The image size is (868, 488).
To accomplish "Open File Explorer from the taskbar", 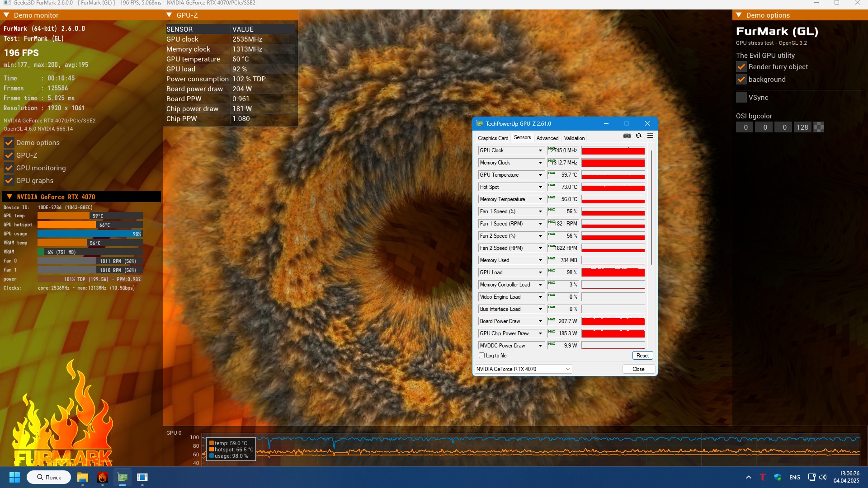I will click(x=82, y=477).
